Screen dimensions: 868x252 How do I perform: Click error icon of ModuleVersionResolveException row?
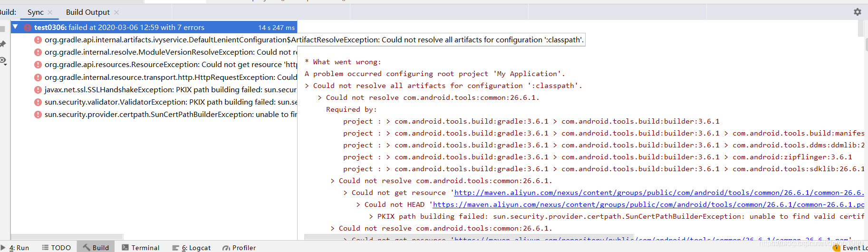tap(38, 52)
